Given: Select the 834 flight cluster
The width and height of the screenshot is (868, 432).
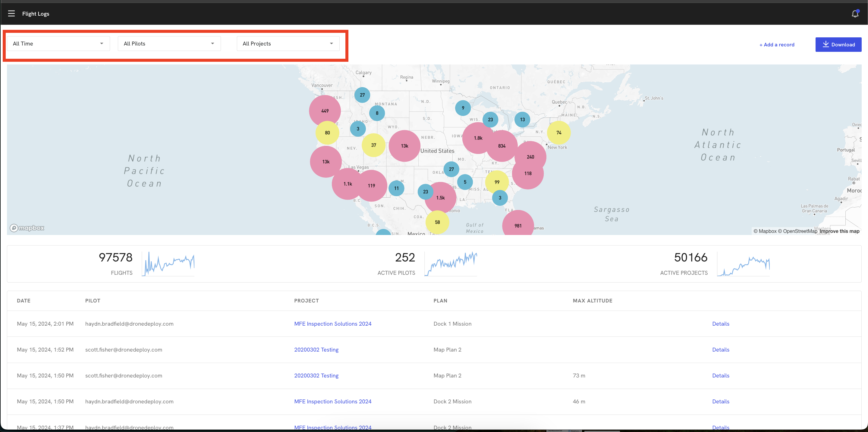Looking at the screenshot, I should pos(502,146).
